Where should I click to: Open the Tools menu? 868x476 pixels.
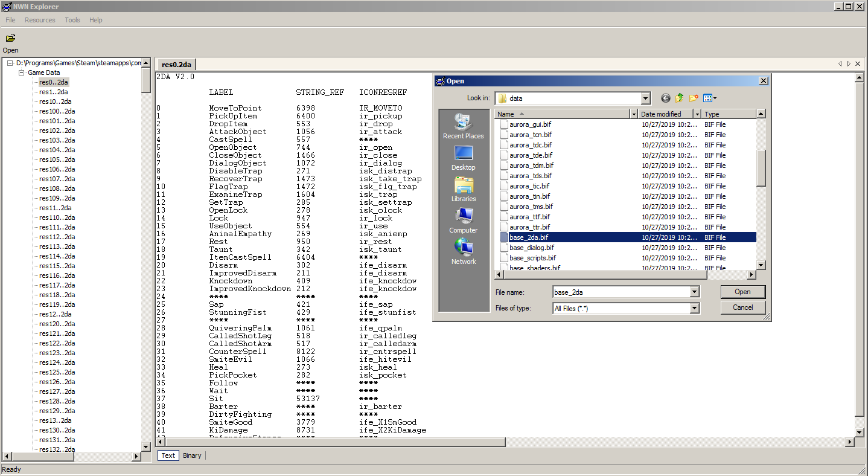(x=72, y=20)
